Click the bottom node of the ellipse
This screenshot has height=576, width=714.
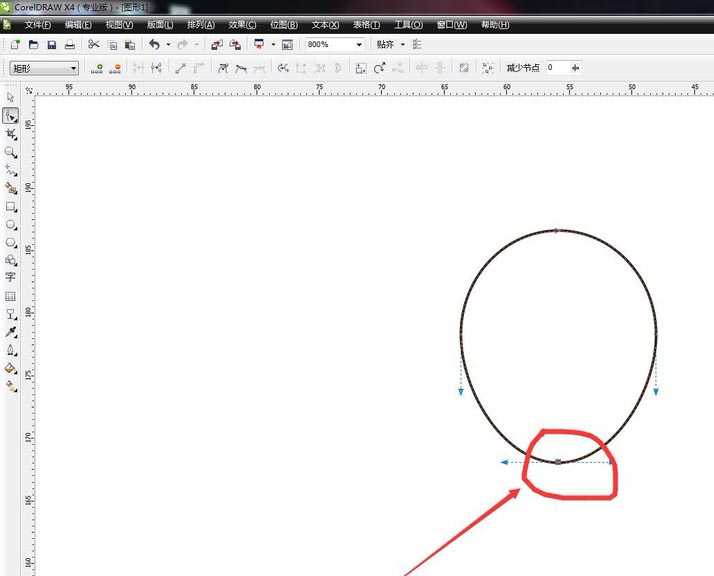pos(558,462)
